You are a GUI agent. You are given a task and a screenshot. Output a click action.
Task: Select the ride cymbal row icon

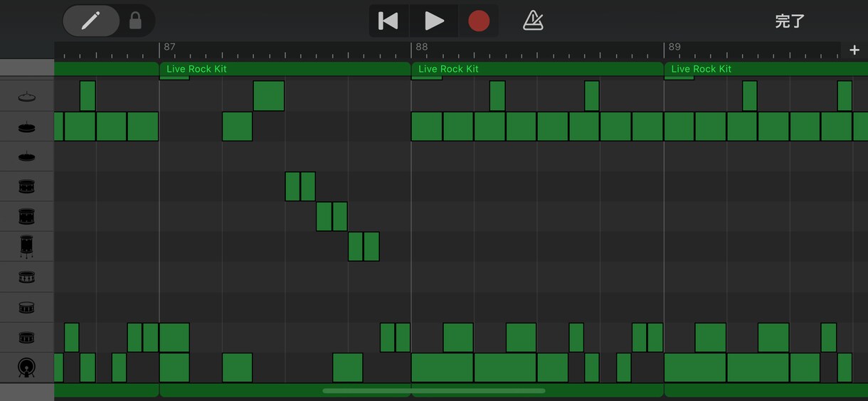tap(27, 127)
